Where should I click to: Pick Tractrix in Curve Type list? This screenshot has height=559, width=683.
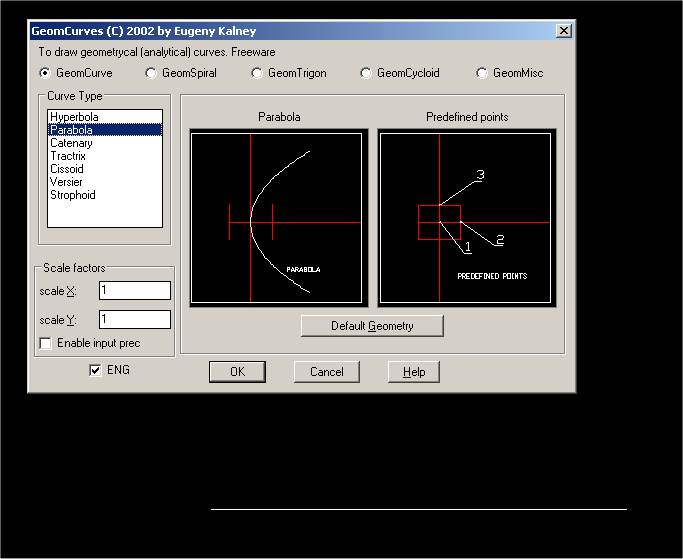click(69, 156)
